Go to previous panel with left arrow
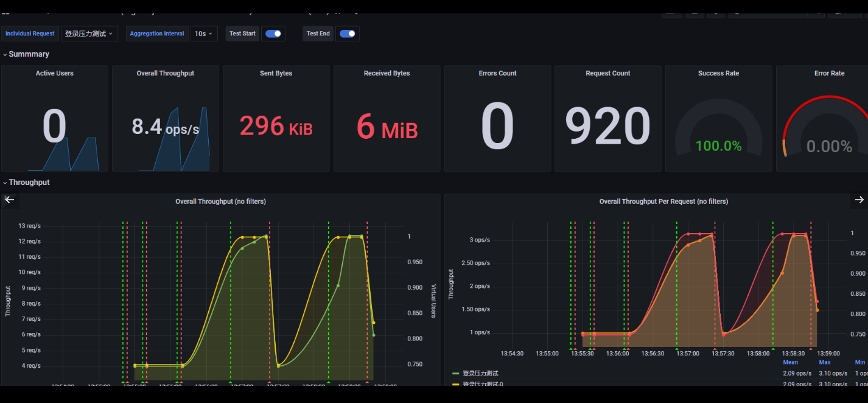868x403 pixels. [9, 200]
